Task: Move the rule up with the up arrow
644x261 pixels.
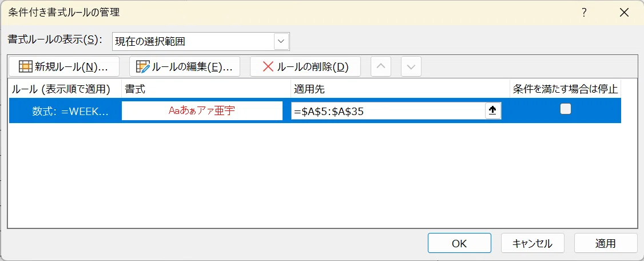Action: [x=381, y=66]
